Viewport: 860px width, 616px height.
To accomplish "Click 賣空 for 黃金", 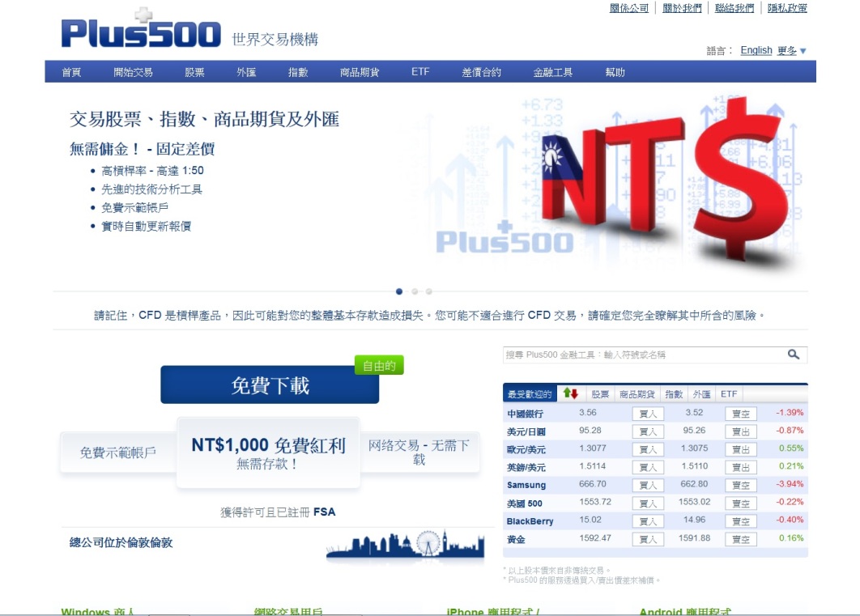I will (741, 539).
